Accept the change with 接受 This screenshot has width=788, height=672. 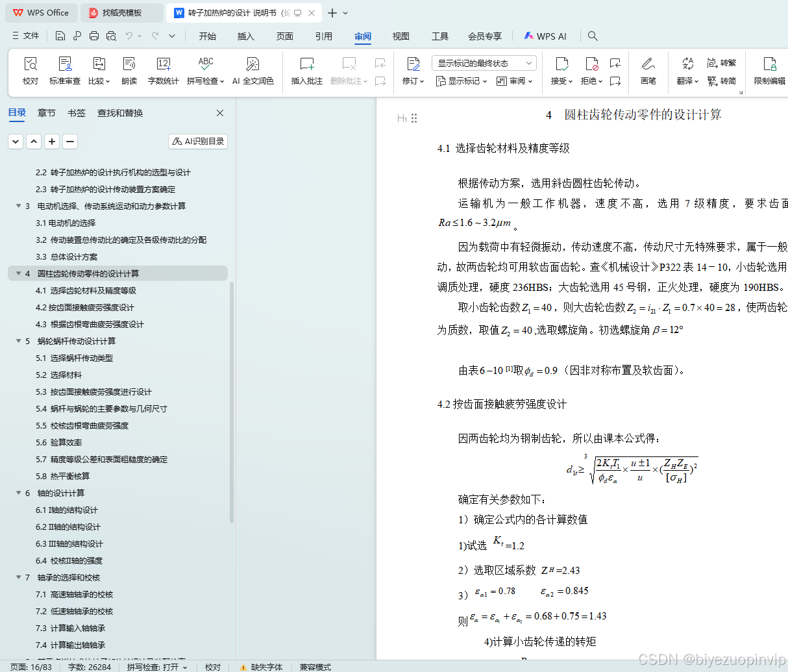click(x=562, y=71)
